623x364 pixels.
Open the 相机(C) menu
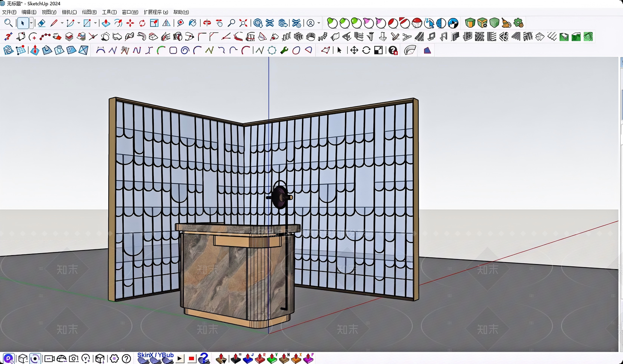click(69, 12)
